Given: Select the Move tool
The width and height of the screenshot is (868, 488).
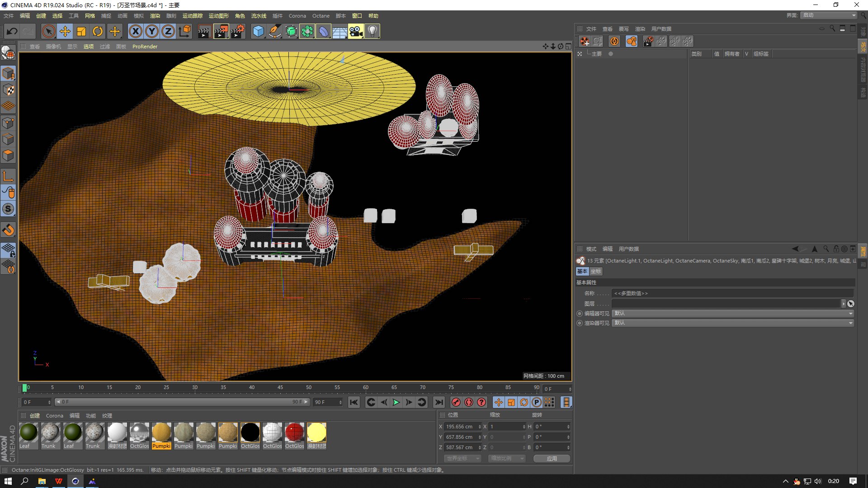Looking at the screenshot, I should pyautogui.click(x=65, y=31).
